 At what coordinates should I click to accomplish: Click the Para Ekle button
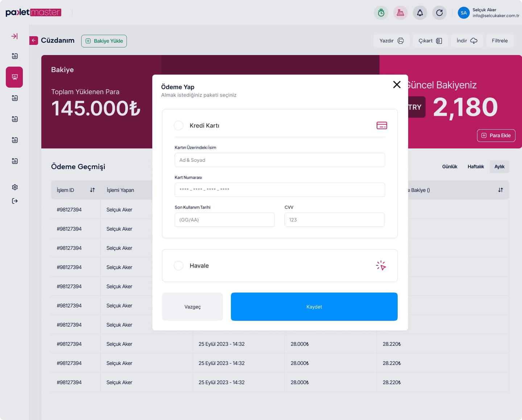(x=496, y=135)
